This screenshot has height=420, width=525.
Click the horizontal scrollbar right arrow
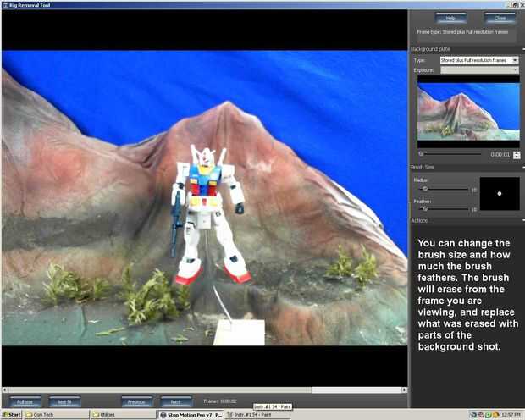405,390
